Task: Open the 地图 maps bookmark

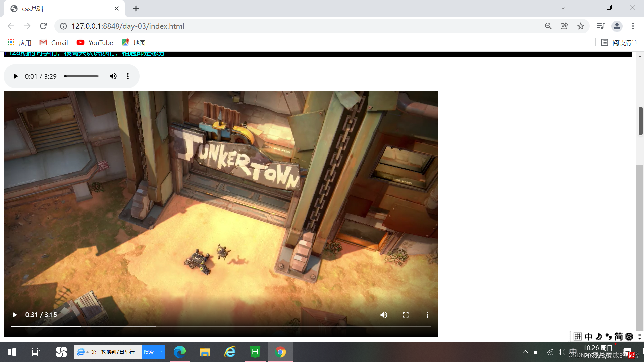Action: pyautogui.click(x=133, y=43)
